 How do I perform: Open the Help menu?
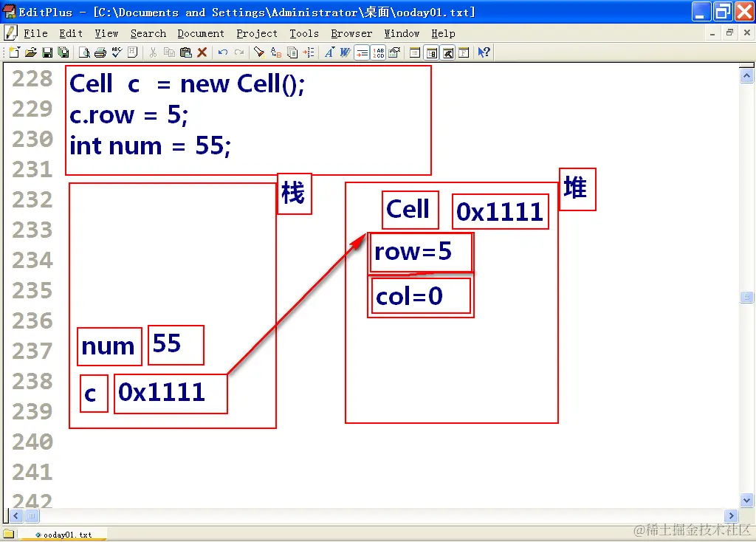click(x=443, y=33)
